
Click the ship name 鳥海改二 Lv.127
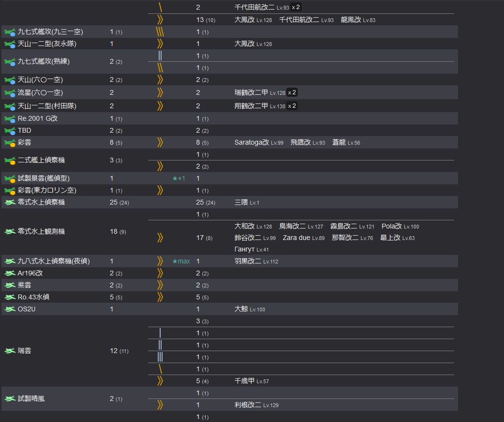tap(301, 227)
